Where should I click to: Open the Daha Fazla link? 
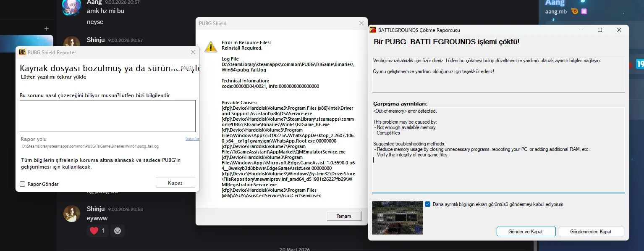pyautogui.click(x=192, y=139)
